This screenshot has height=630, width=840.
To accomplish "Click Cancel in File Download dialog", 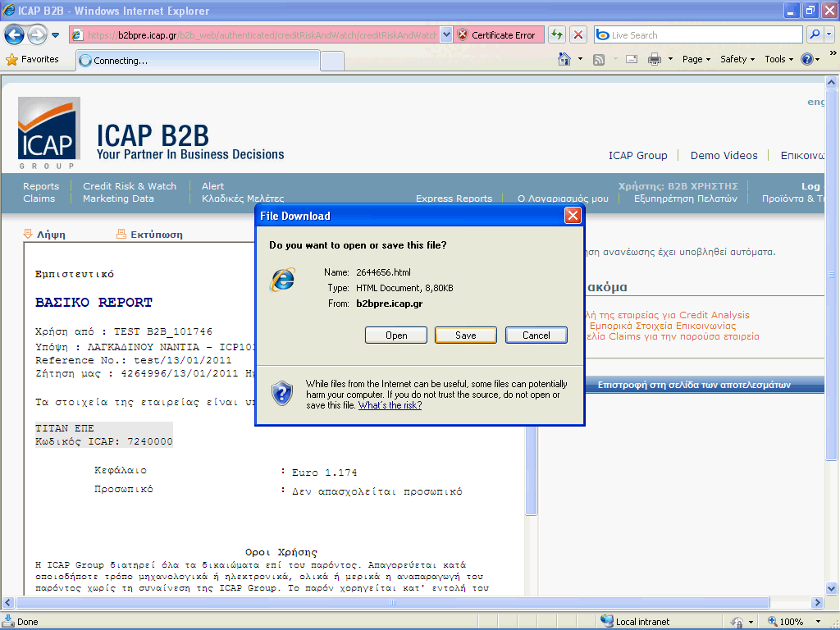I will (536, 336).
